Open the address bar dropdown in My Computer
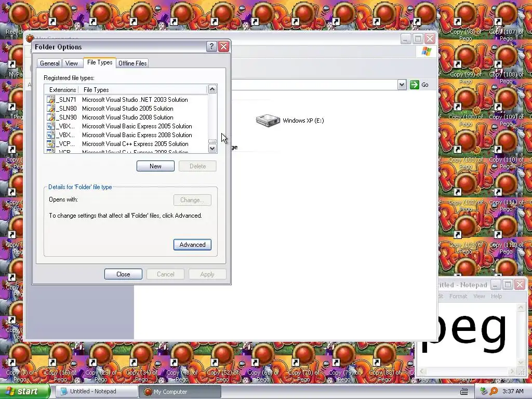Image resolution: width=532 pixels, height=399 pixels. pyautogui.click(x=402, y=85)
